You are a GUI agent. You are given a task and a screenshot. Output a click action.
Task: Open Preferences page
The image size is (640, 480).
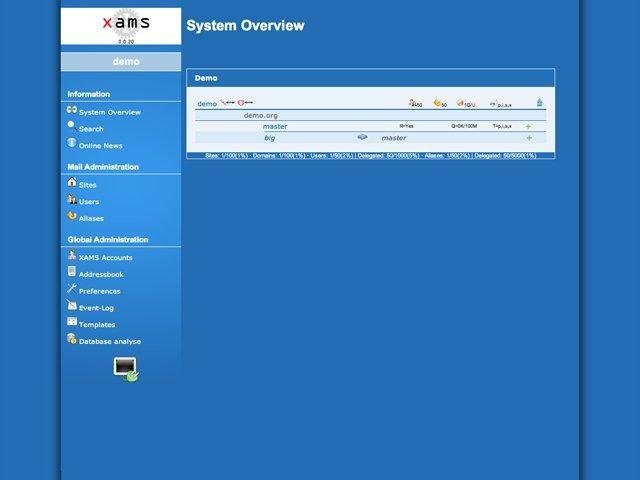[x=100, y=291]
